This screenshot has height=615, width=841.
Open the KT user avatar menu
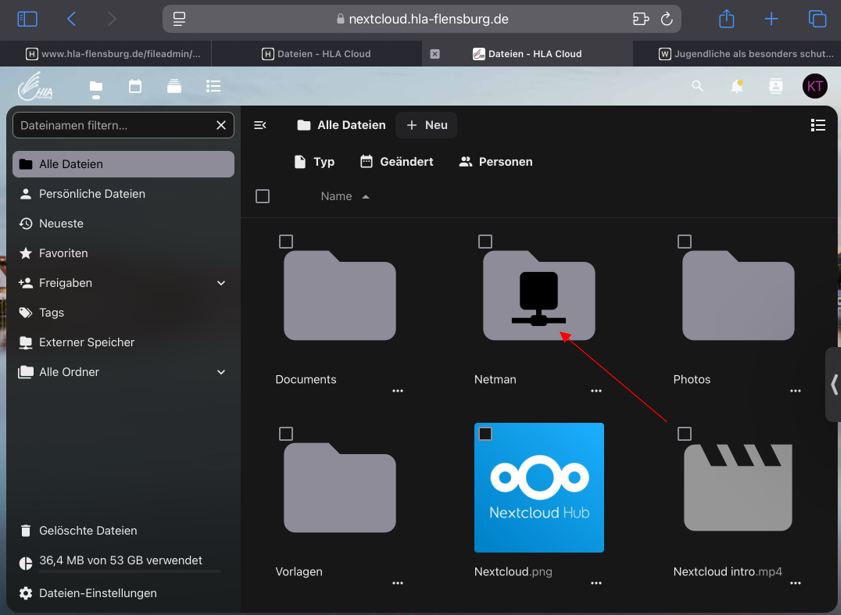pos(815,86)
